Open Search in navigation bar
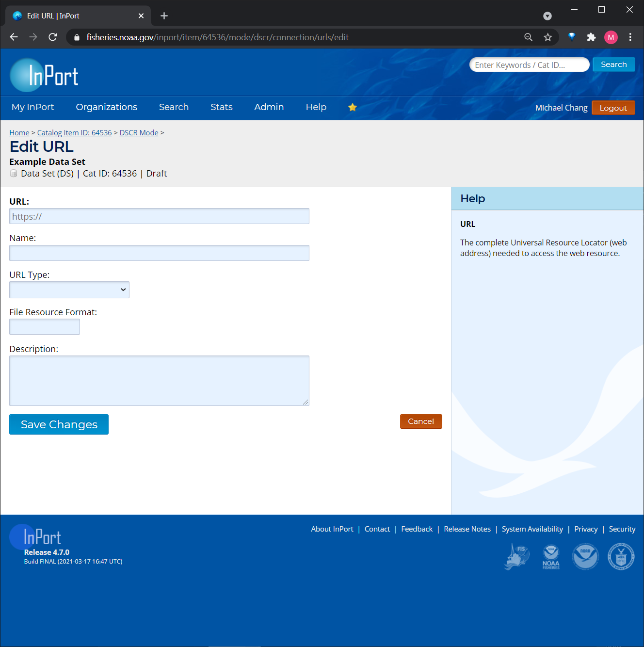The image size is (644, 647). [174, 107]
